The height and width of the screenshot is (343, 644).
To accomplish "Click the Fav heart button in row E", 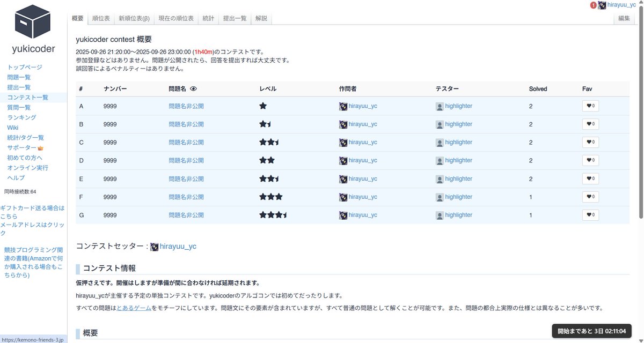I will 590,179.
